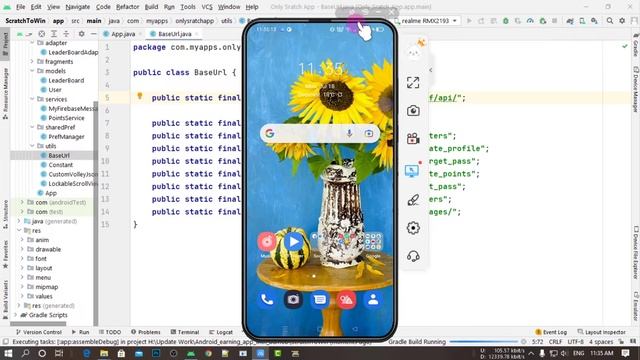
Task: Collapse the adapter folder in project tree
Action: [32, 43]
